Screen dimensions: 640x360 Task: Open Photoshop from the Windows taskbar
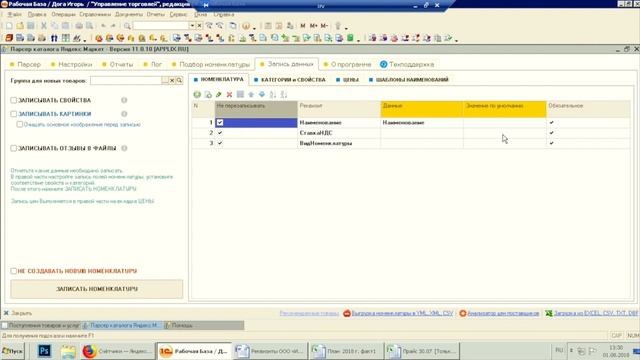pos(44,351)
